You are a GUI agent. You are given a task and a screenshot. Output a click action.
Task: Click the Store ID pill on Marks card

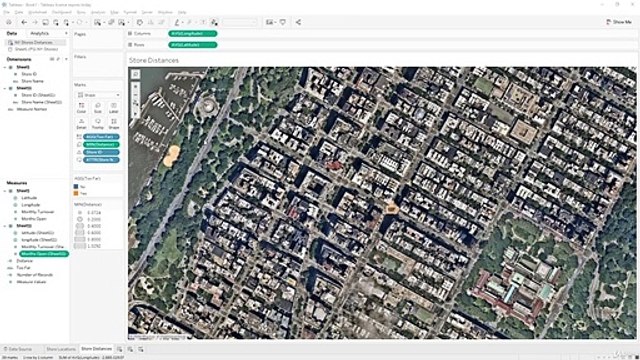tap(101, 152)
